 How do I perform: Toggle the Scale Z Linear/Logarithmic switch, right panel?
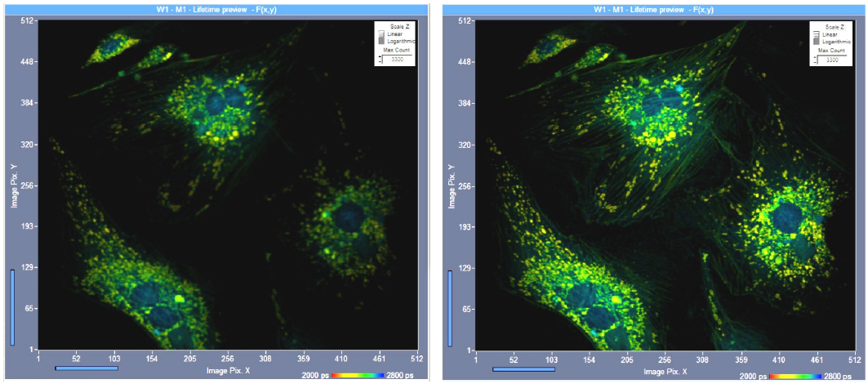(814, 38)
